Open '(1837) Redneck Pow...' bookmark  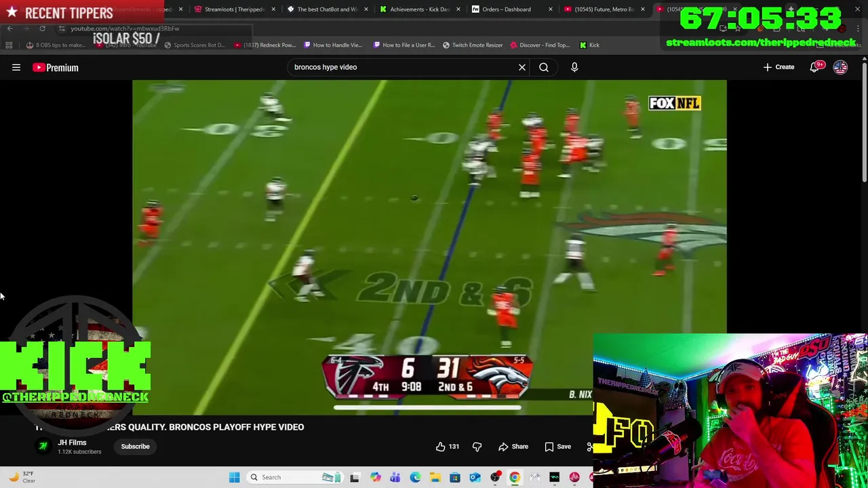264,45
